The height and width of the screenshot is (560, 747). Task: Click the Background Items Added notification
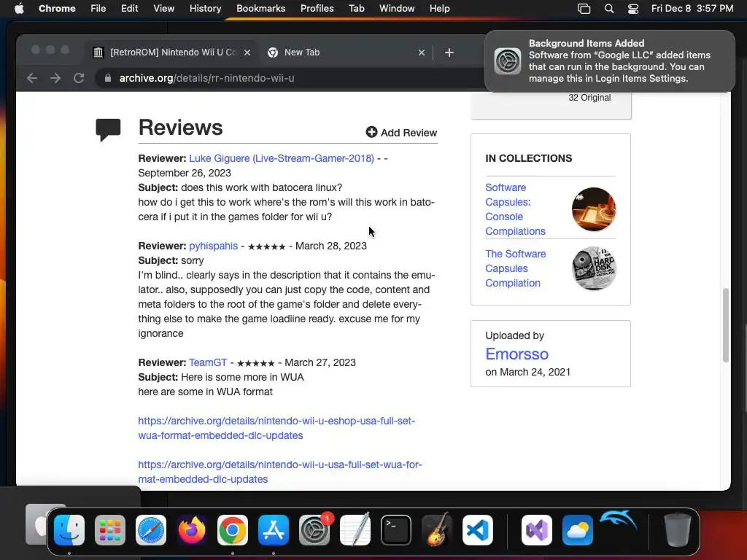pyautogui.click(x=609, y=61)
